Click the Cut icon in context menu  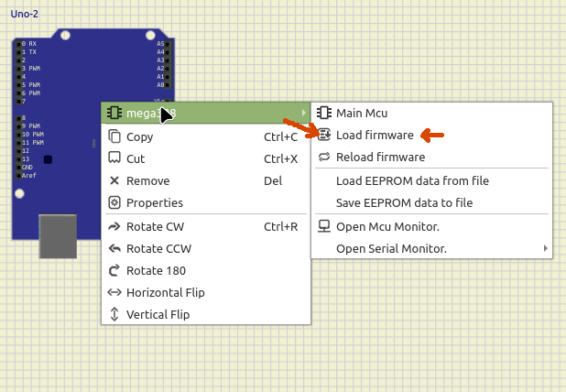pyautogui.click(x=114, y=158)
